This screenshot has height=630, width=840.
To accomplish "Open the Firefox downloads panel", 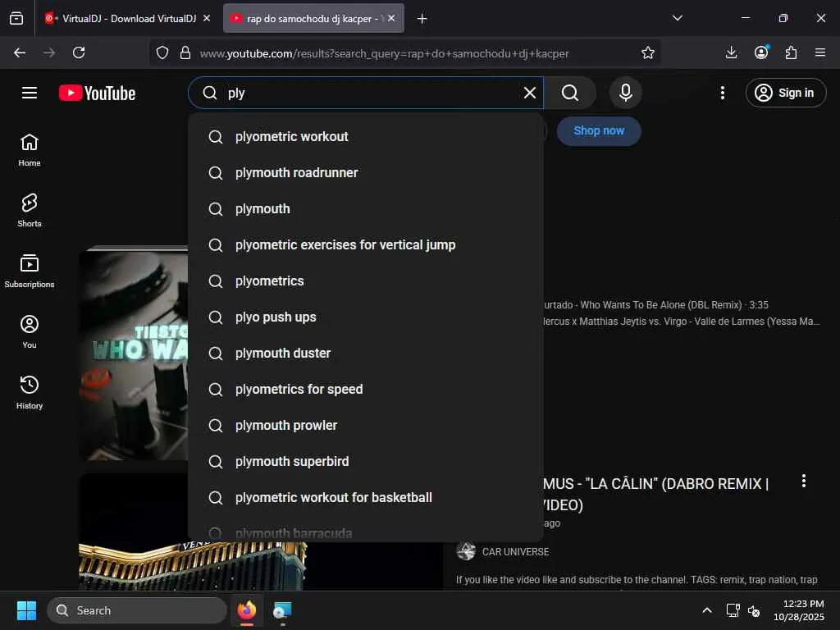I will [731, 52].
